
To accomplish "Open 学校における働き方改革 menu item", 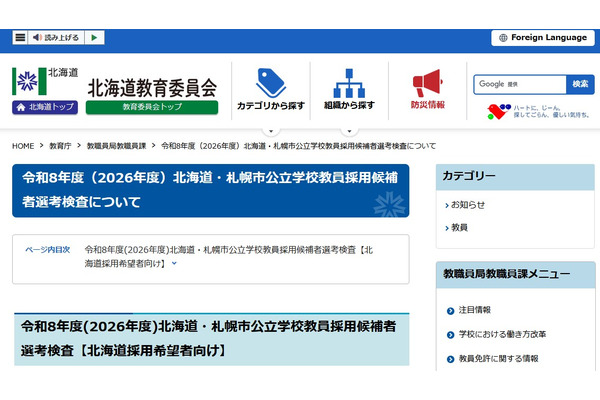I will (502, 334).
